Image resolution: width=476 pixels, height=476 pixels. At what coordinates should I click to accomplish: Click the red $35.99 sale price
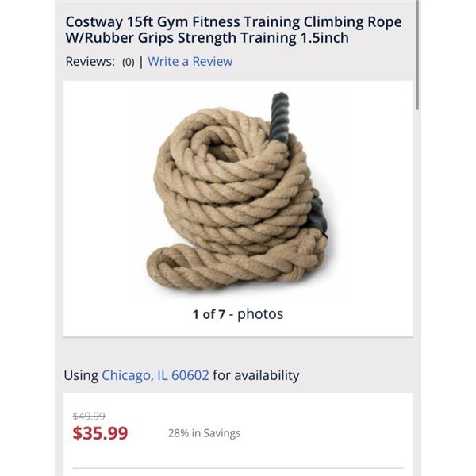pos(100,433)
